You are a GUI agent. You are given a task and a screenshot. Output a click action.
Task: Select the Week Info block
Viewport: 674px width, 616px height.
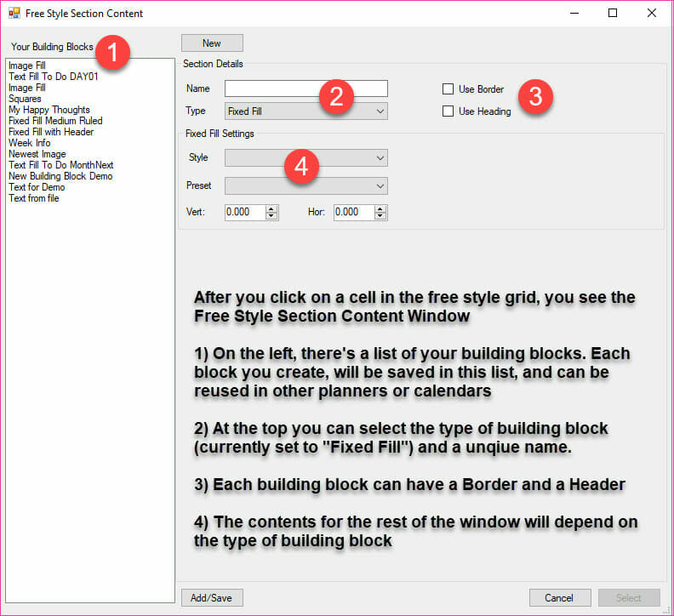click(x=30, y=143)
